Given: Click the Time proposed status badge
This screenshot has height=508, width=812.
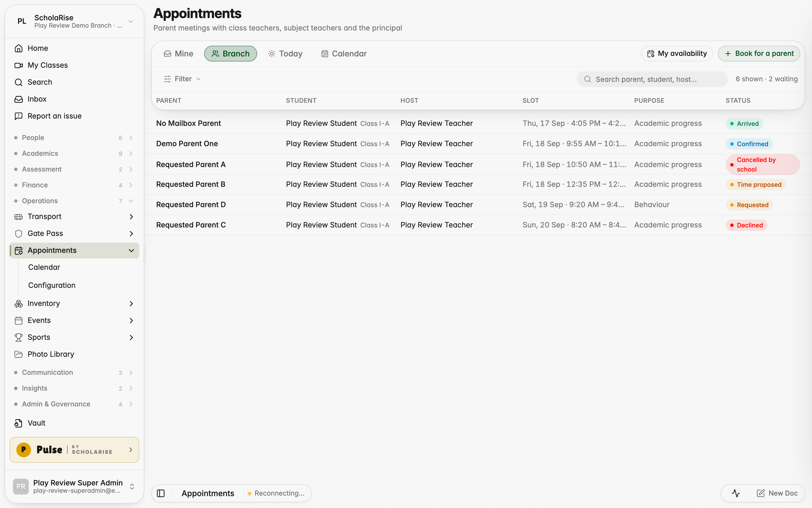Looking at the screenshot, I should 756,185.
